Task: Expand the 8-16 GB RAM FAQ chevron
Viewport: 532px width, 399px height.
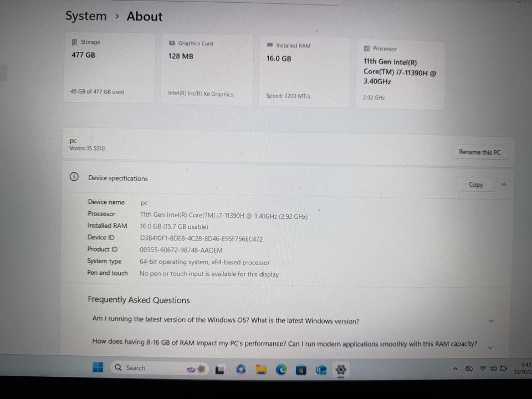Action: (490, 347)
